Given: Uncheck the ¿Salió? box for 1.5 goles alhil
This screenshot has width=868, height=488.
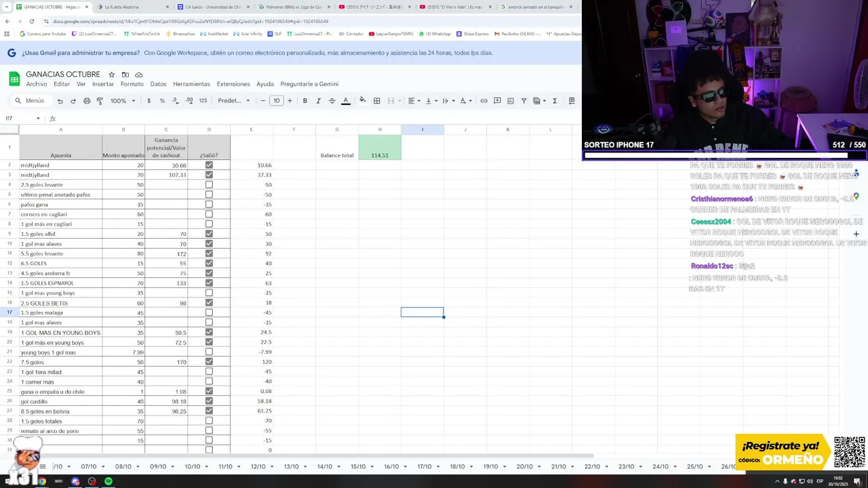Looking at the screenshot, I should [209, 234].
